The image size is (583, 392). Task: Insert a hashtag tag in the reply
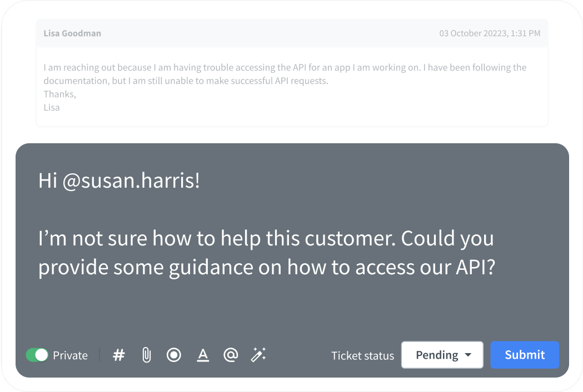click(118, 355)
